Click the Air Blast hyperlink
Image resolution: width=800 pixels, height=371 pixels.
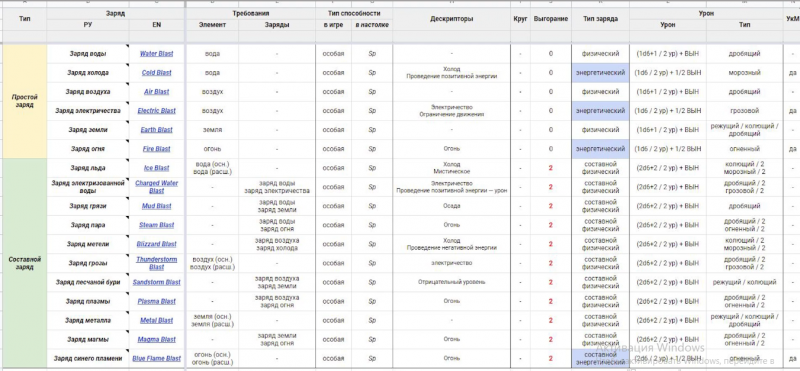pos(157,92)
